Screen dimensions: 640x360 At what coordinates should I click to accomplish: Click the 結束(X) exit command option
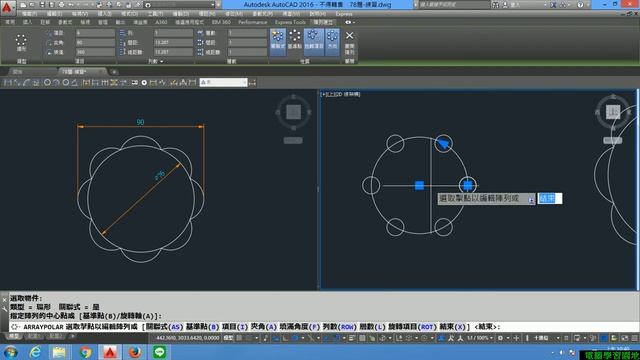pos(453,327)
